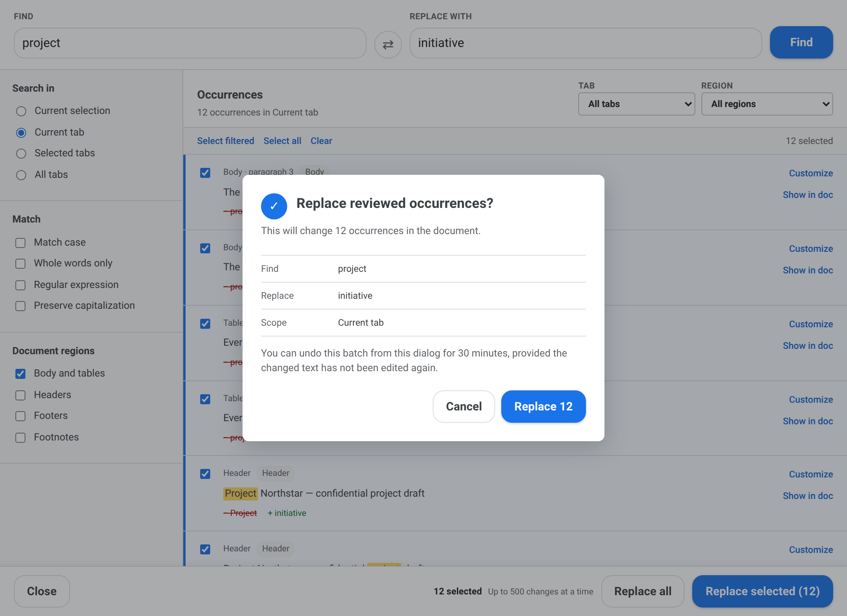Check the Headers region checkbox
Screen dimensions: 847x616
[x=20, y=395]
